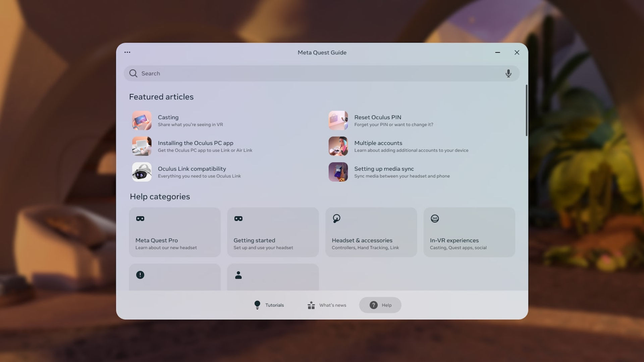
Task: Open the In-VR experiences category label
Action: pyautogui.click(x=454, y=240)
